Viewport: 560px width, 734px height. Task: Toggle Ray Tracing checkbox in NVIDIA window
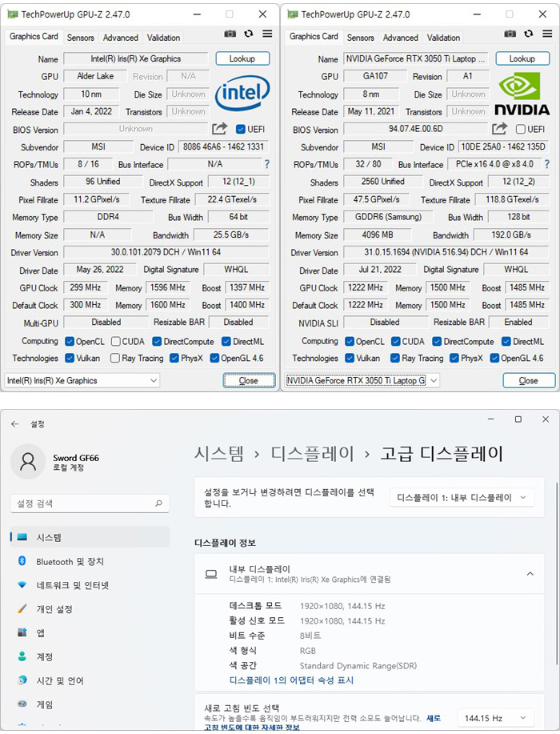coord(395,358)
